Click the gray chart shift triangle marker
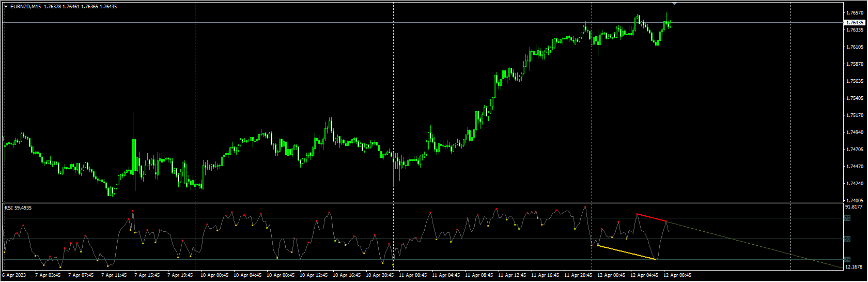The height and width of the screenshot is (282, 868). (x=674, y=4)
